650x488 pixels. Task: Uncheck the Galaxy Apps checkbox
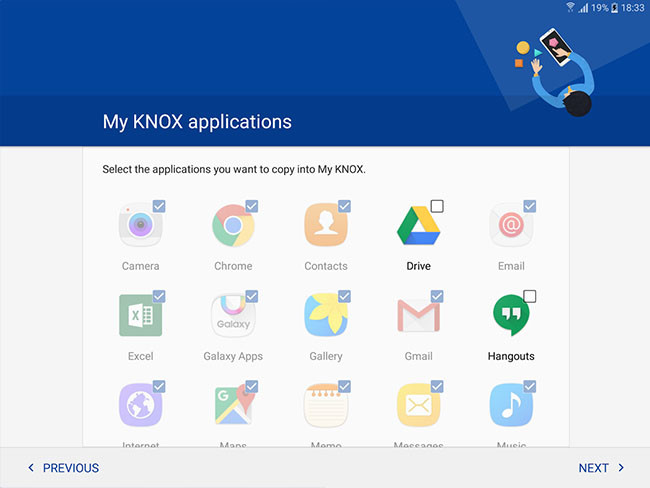[252, 296]
